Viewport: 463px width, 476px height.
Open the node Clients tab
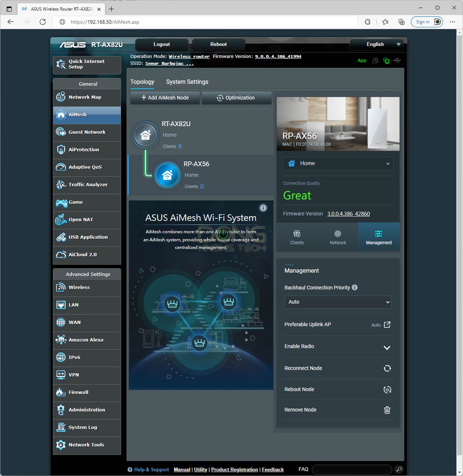click(297, 237)
